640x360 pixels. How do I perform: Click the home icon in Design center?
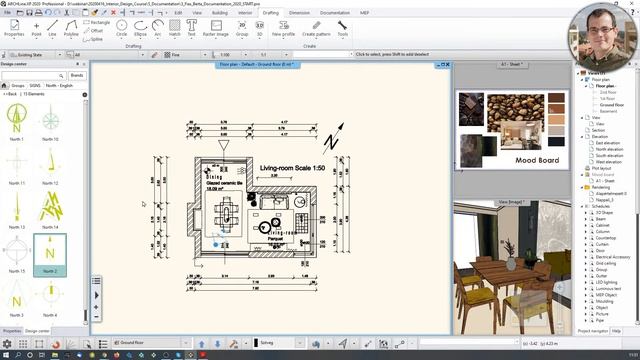[4, 86]
